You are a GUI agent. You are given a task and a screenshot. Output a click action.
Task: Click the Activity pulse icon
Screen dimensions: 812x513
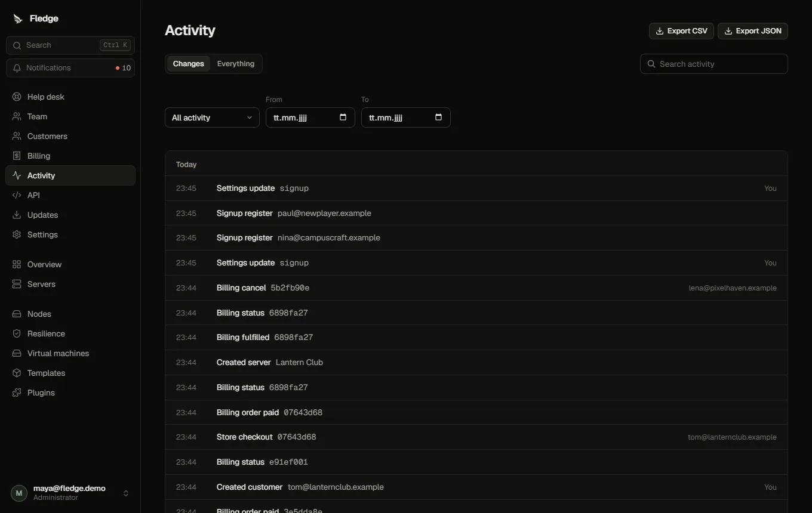(17, 175)
